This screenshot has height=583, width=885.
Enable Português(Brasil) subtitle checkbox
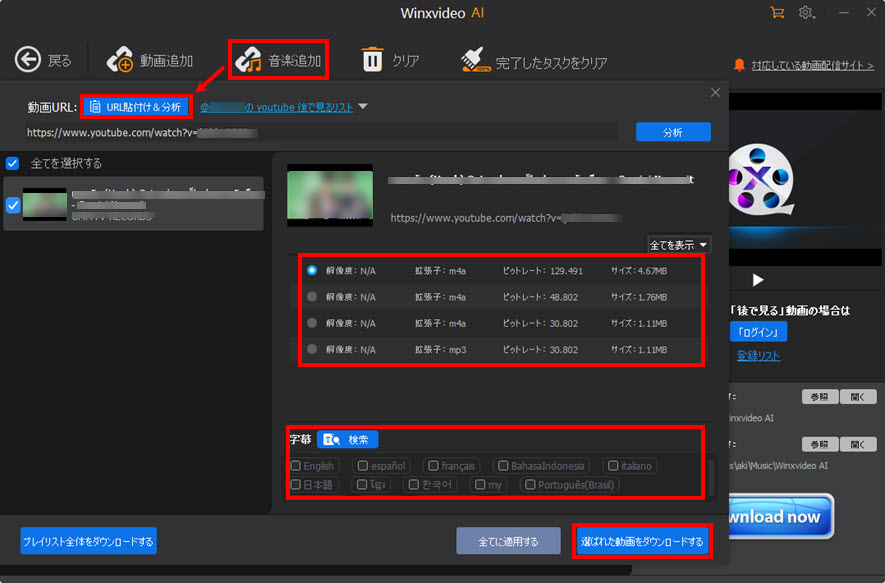[x=529, y=484]
